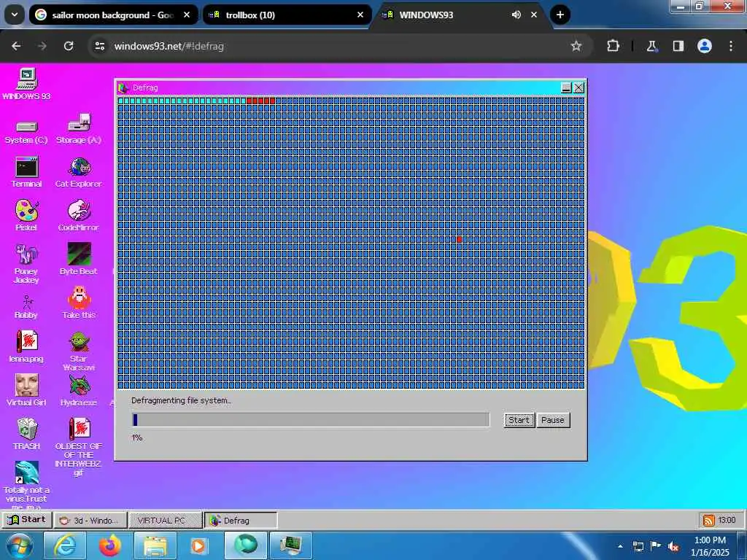This screenshot has height=560, width=747.
Task: Click the RSS feed icon in Windows 93 tray
Action: pos(709,521)
